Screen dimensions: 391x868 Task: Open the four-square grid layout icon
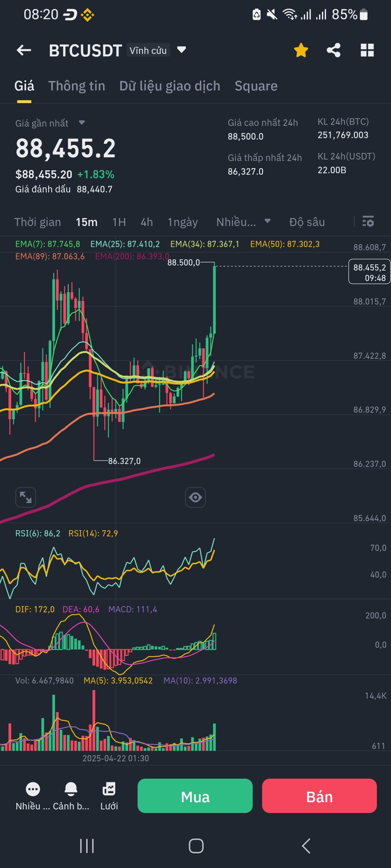point(367,50)
